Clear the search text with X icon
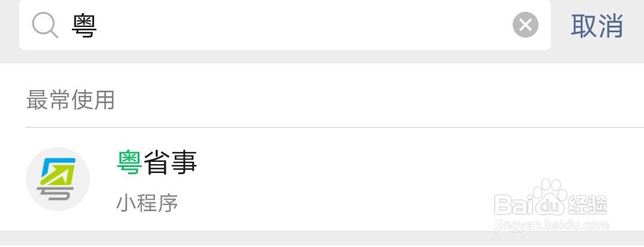This screenshot has width=644, height=247. point(525,25)
